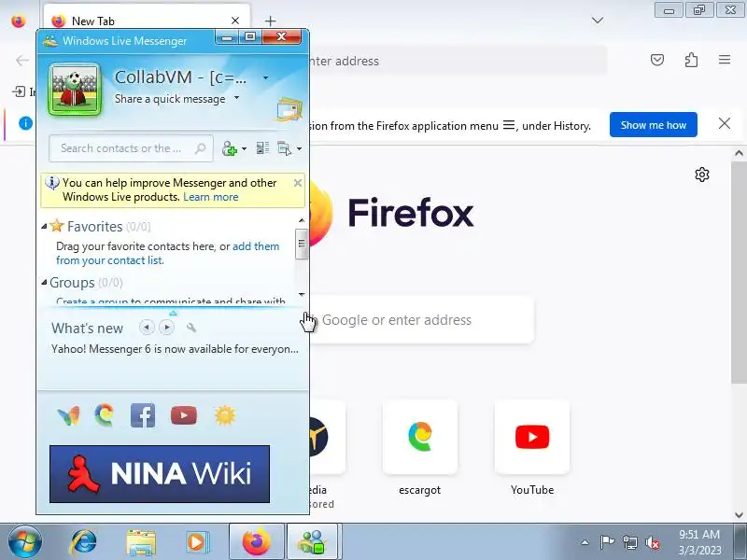Launch Internet Explorer from the taskbar
Viewport: 747px width, 560px height.
83,542
